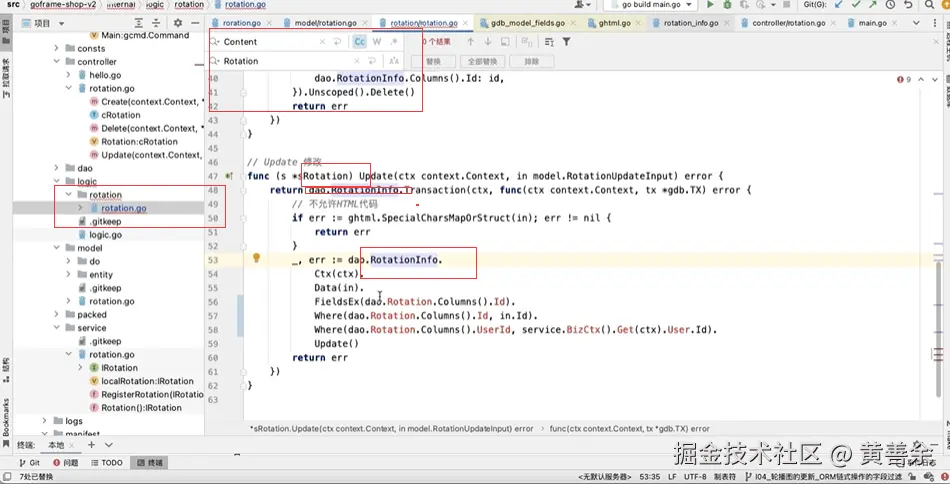Expand all in project panel toolbar
The width and height of the screenshot is (950, 484).
click(x=139, y=23)
